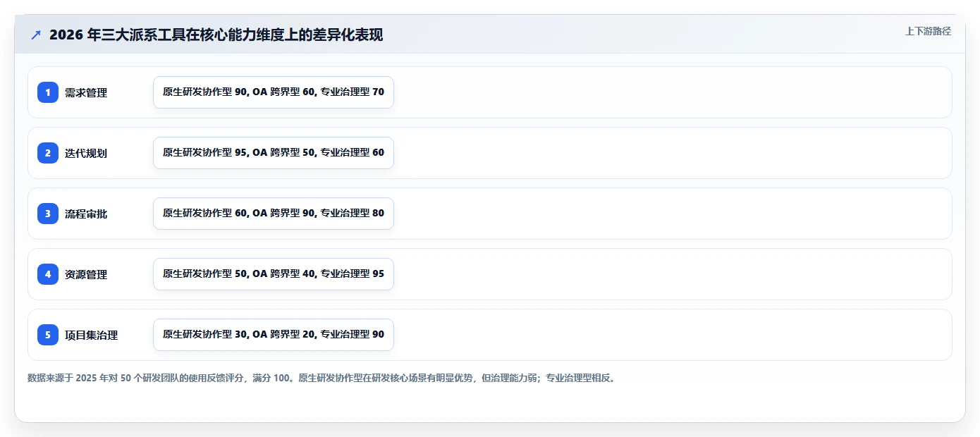The image size is (980, 437).
Task: Click the score box with 原生研发协作型 90
Action: point(274,92)
